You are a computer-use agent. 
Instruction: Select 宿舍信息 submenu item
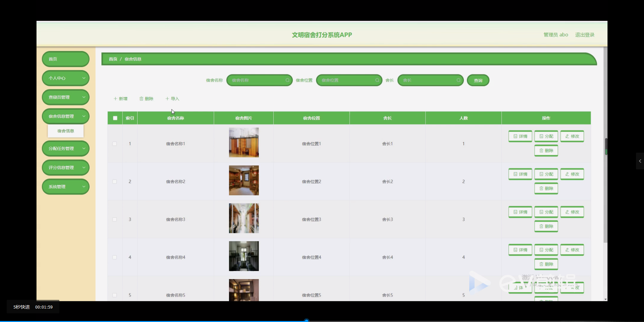pyautogui.click(x=65, y=131)
